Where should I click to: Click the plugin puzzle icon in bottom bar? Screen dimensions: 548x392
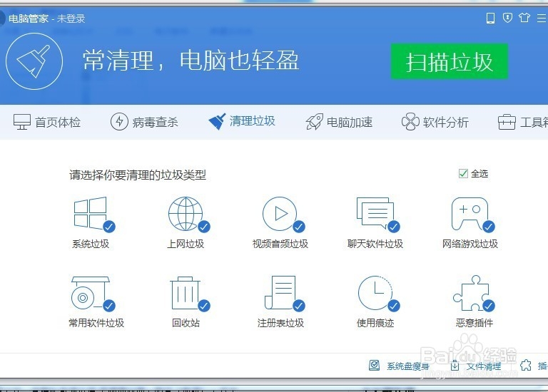point(526,366)
